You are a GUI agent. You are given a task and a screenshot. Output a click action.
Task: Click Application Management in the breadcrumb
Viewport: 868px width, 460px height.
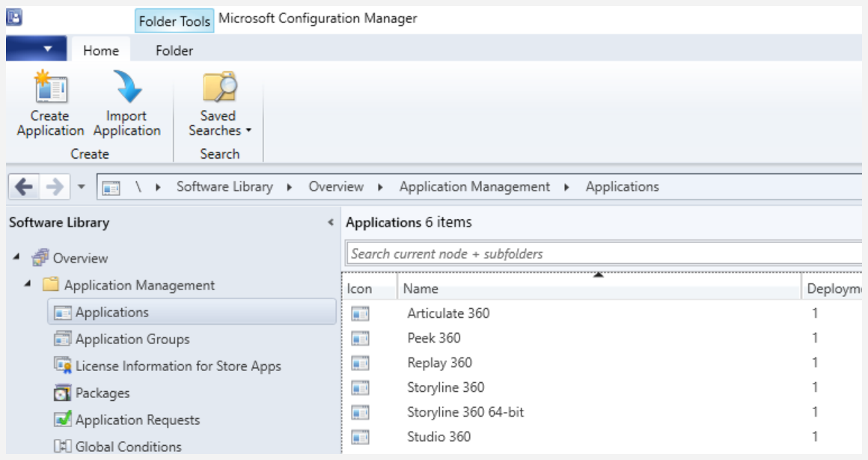[x=475, y=186]
